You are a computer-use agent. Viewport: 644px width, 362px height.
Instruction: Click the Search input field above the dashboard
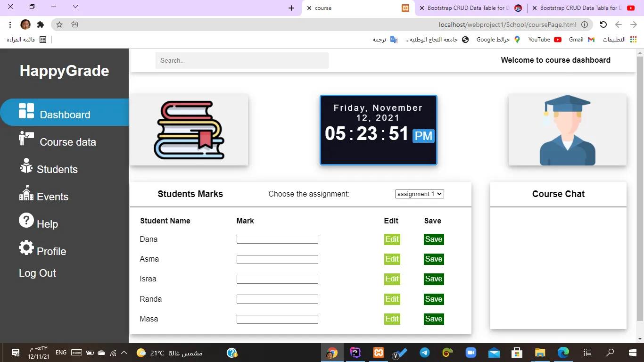(242, 60)
